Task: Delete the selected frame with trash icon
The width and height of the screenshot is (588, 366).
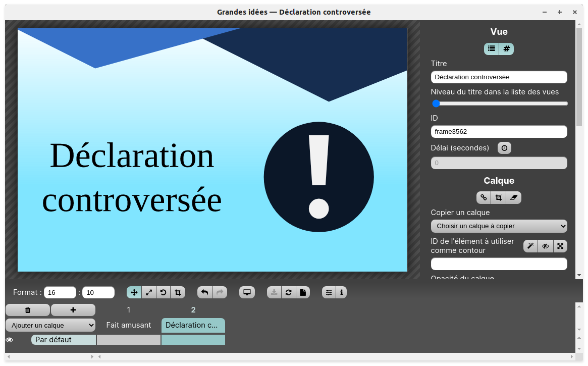Action: click(x=28, y=310)
